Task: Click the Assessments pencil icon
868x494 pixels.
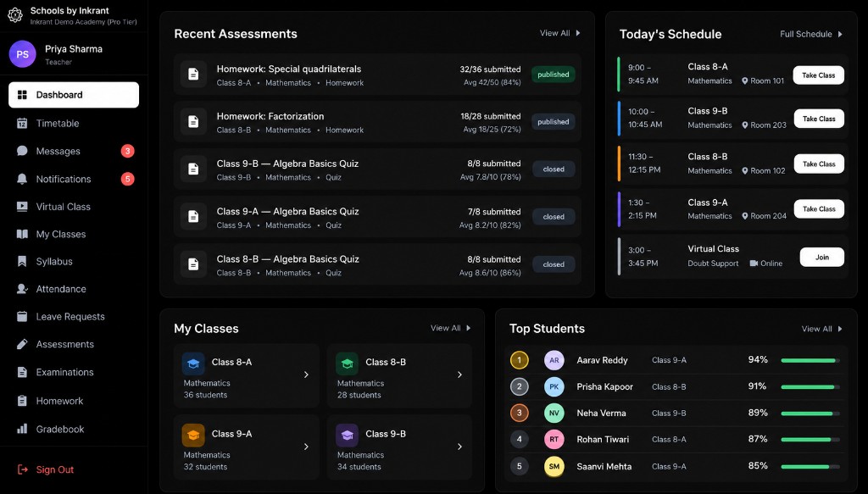Action: [x=22, y=344]
